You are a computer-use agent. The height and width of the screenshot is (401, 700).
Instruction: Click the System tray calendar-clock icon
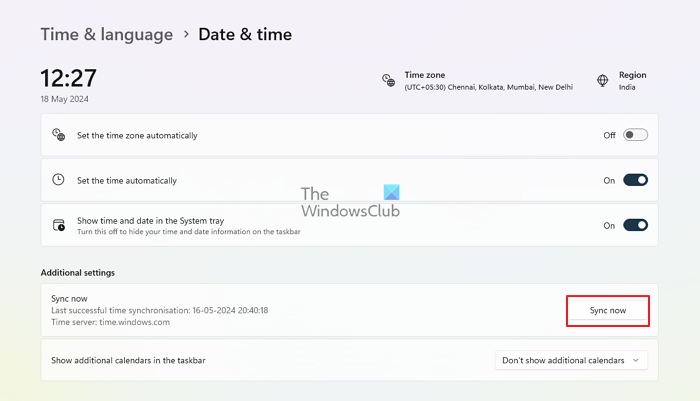[x=58, y=225]
